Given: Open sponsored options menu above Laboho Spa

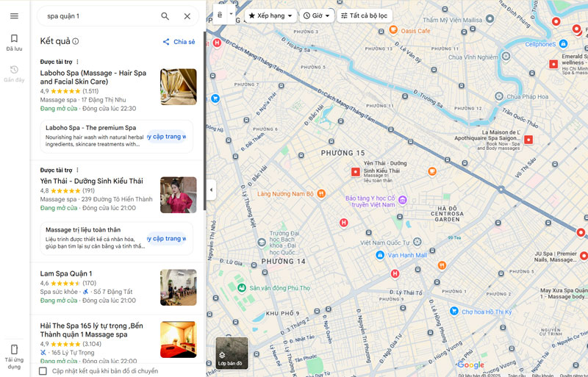Looking at the screenshot, I should tap(78, 62).
